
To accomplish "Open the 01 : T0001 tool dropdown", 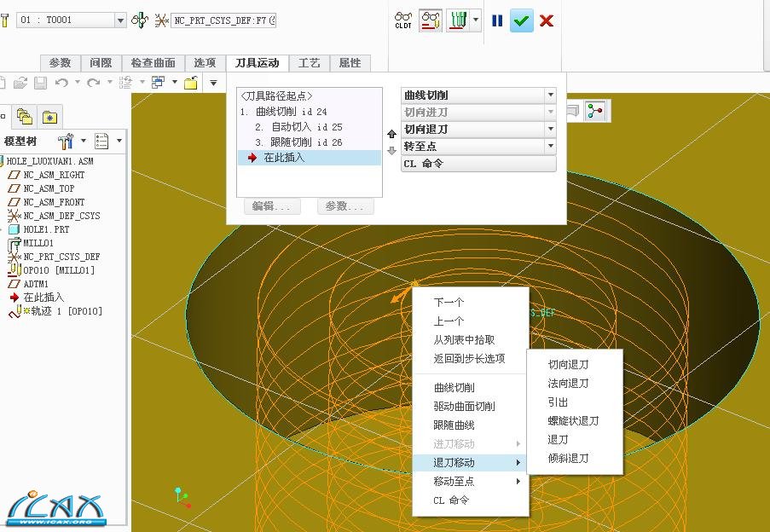I will click(120, 20).
